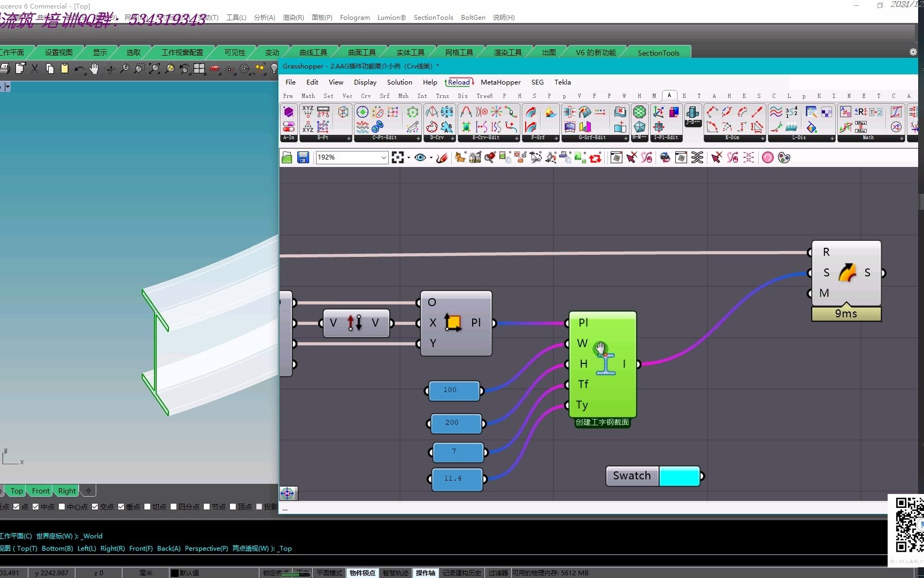
Task: Enable the 节点 osnap checkbox
Action: 206,506
